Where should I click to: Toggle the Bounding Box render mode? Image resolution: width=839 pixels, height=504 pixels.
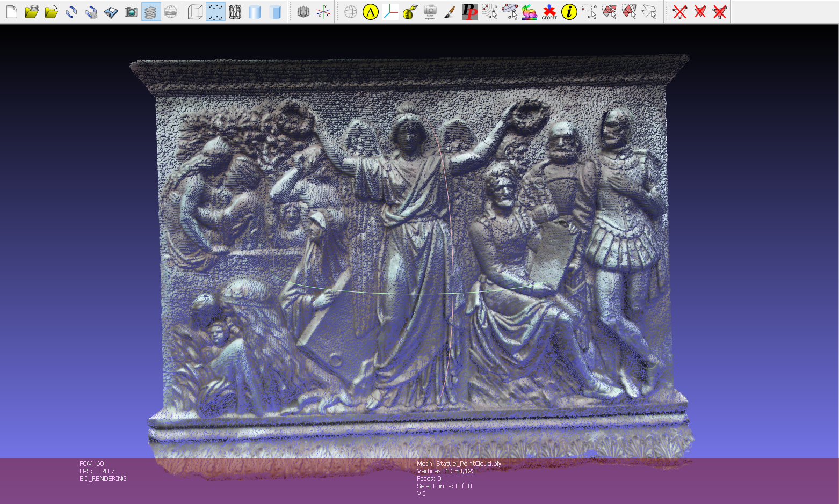tap(196, 12)
